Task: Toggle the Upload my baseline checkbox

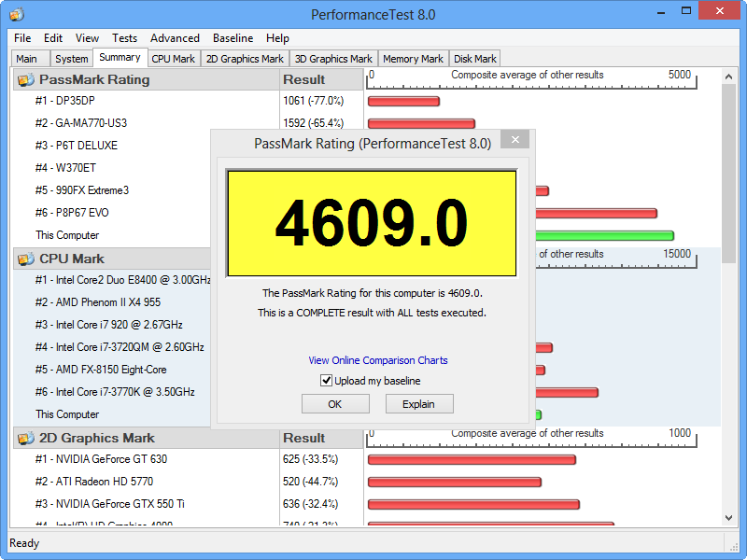Action: click(326, 381)
